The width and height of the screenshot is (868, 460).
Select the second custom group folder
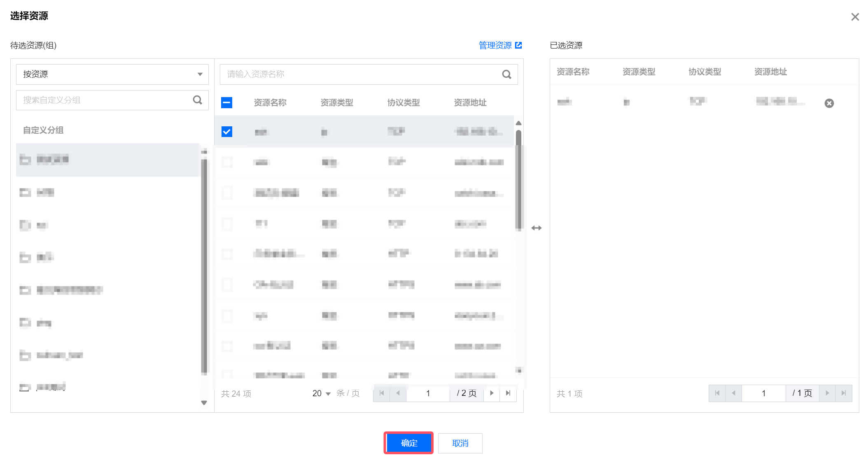(45, 192)
